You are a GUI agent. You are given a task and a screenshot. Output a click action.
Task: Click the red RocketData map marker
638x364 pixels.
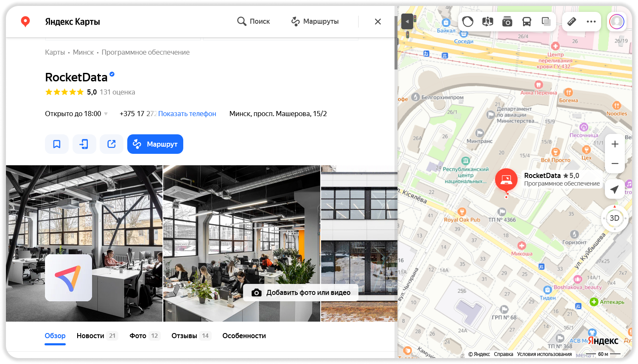506,181
